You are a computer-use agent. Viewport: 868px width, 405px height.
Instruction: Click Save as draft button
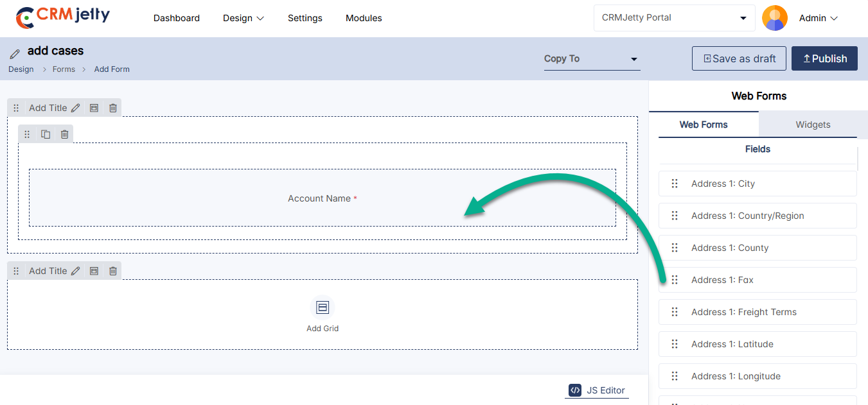[x=738, y=58]
